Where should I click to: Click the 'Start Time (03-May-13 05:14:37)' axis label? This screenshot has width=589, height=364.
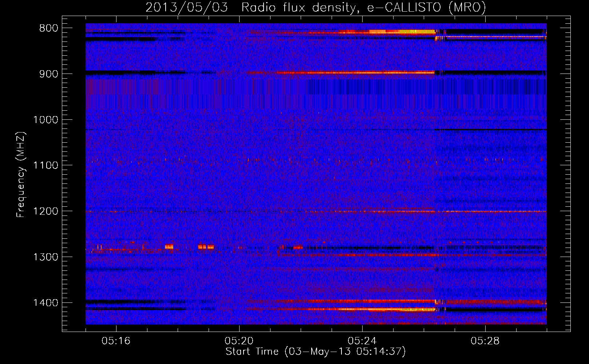316,352
